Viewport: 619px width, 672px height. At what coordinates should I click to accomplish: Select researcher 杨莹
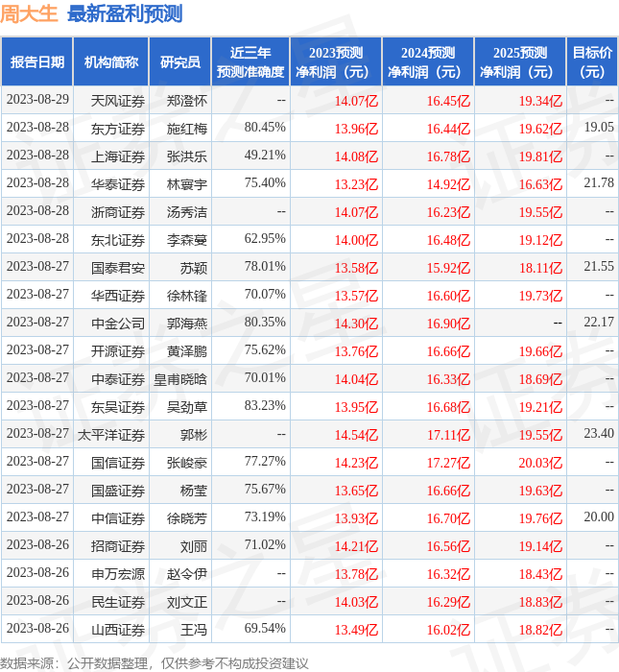tap(194, 492)
